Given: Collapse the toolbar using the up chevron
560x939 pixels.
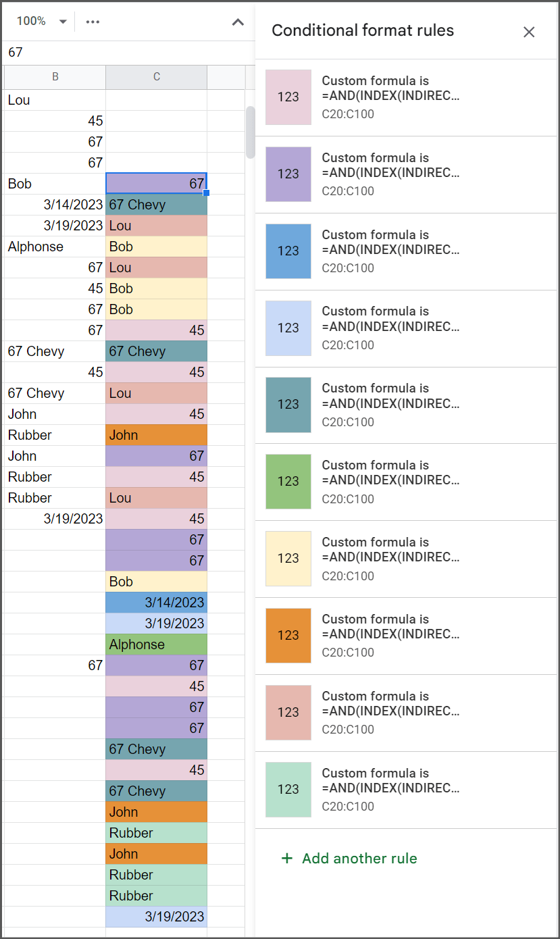Looking at the screenshot, I should pyautogui.click(x=237, y=22).
